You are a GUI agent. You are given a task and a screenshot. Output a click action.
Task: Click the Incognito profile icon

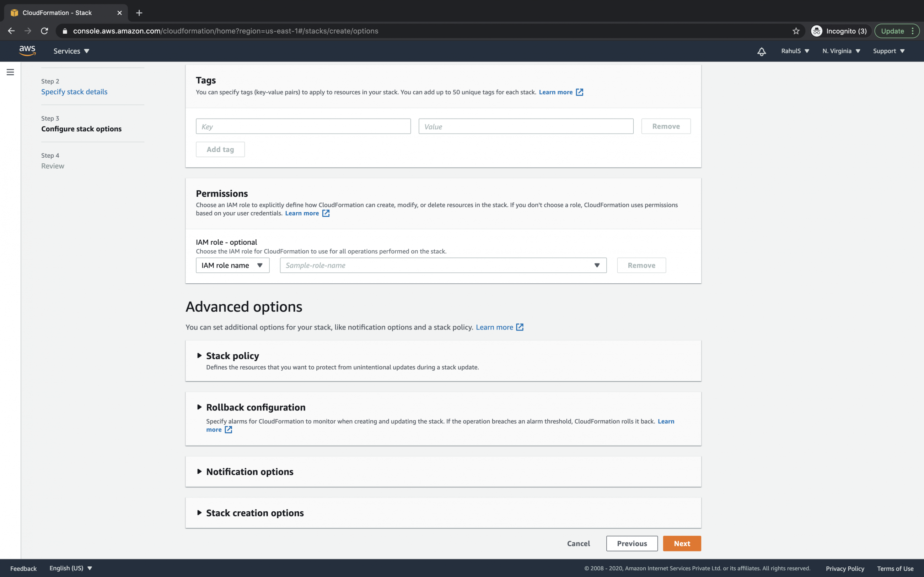coord(817,31)
